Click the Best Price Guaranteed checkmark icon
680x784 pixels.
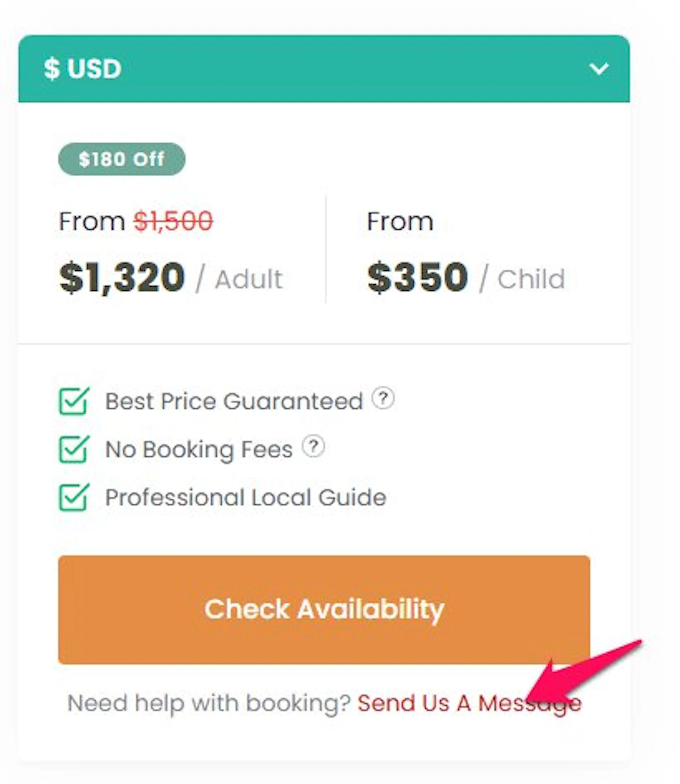click(x=74, y=401)
